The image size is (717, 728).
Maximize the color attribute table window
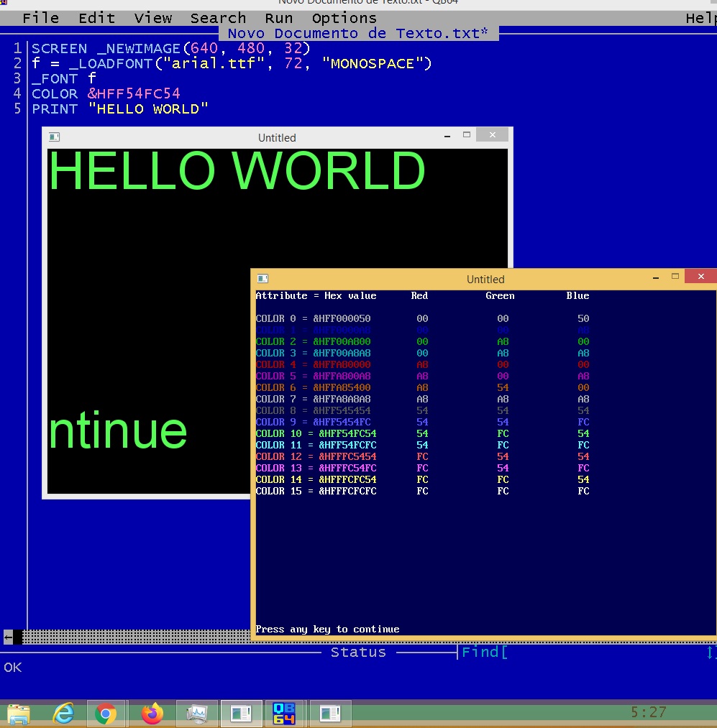[x=675, y=277]
